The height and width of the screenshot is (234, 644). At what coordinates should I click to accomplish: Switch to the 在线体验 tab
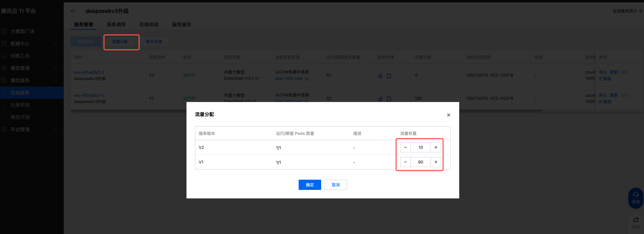point(149,25)
